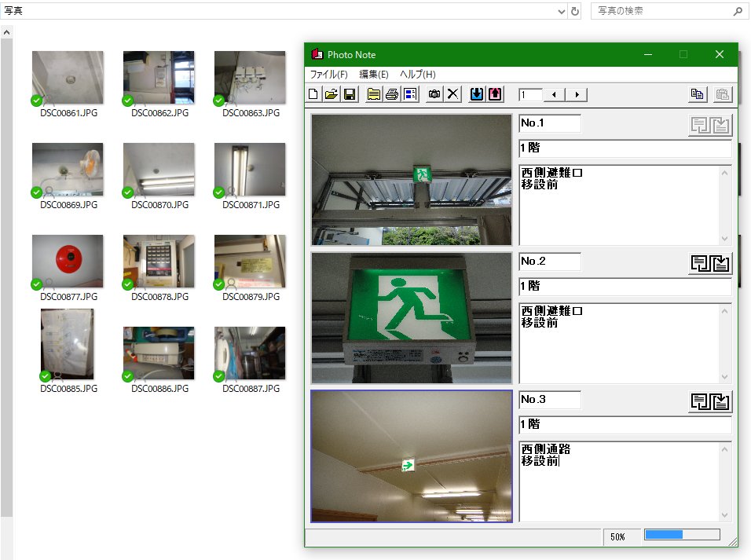The height and width of the screenshot is (560, 751).
Task: Click the 写真の検索 search field
Action: coord(660,12)
